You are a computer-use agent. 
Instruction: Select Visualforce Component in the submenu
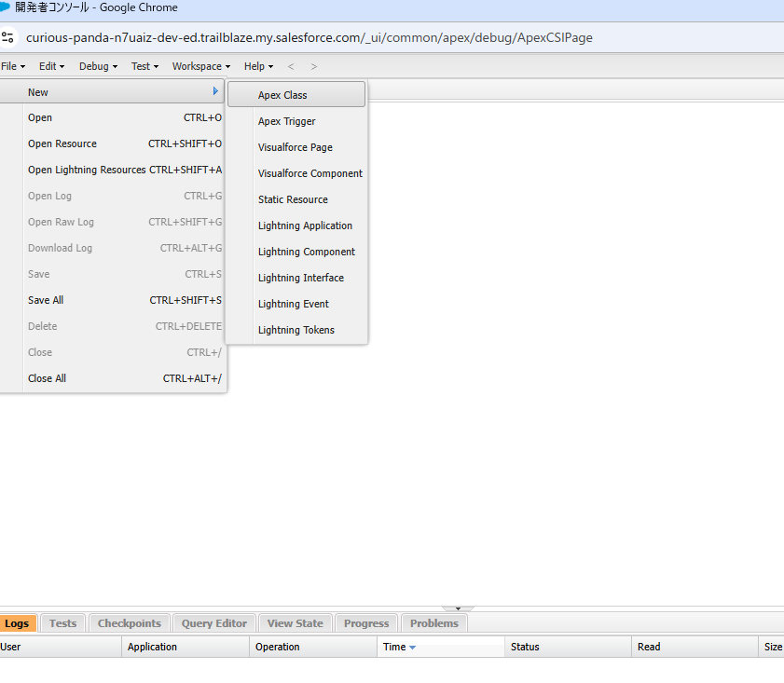[296, 173]
